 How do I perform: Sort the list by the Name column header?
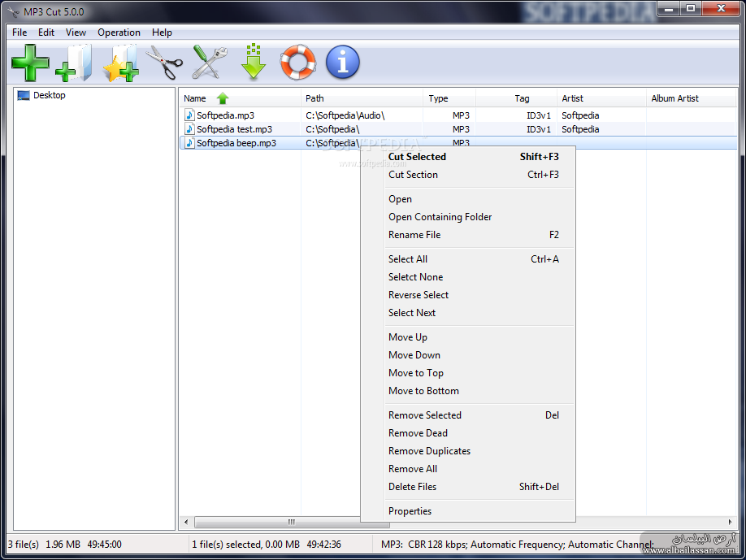[195, 98]
